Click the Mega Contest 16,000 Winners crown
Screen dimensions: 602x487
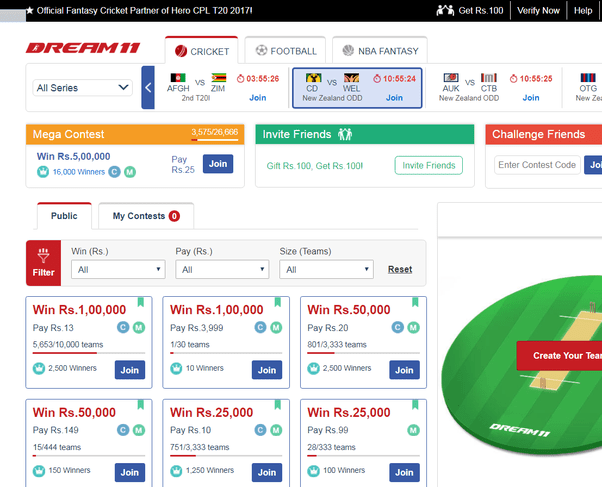click(43, 172)
